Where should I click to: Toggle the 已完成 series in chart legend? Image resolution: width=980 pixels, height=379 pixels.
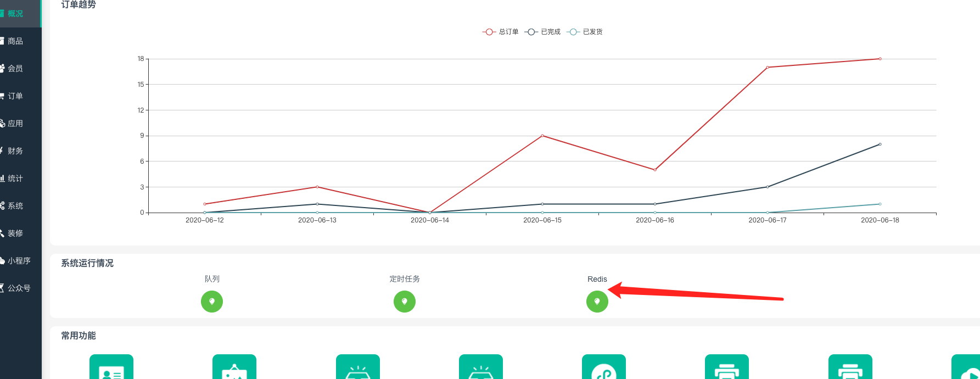[x=542, y=32]
